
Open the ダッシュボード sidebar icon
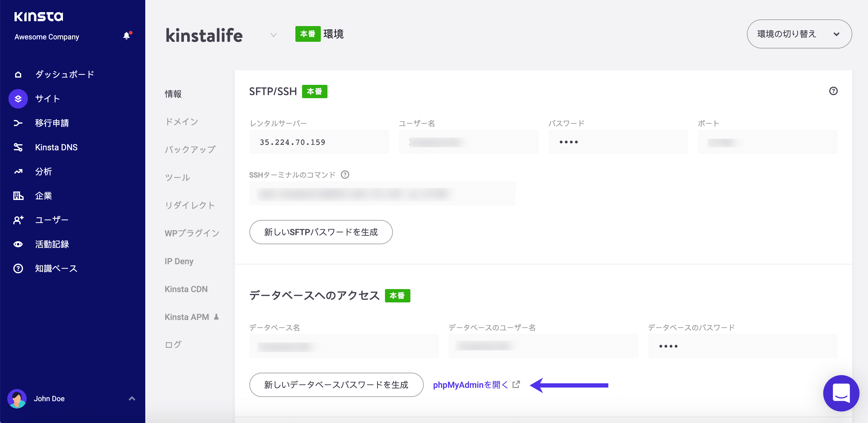(18, 74)
